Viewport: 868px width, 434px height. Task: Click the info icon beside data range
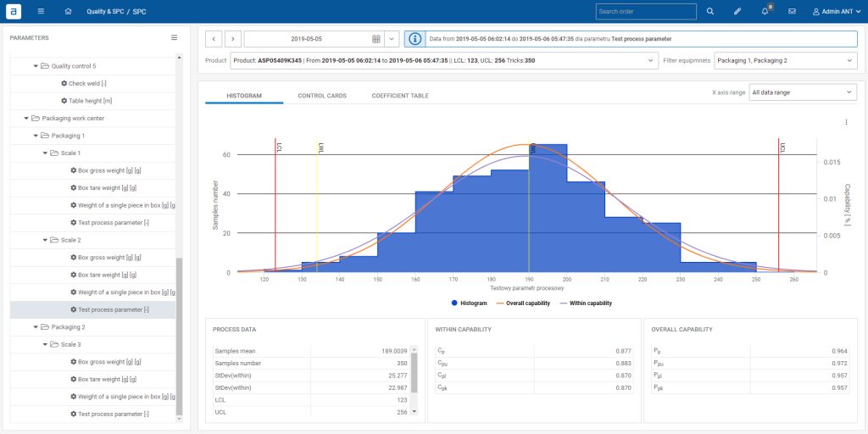coord(415,39)
